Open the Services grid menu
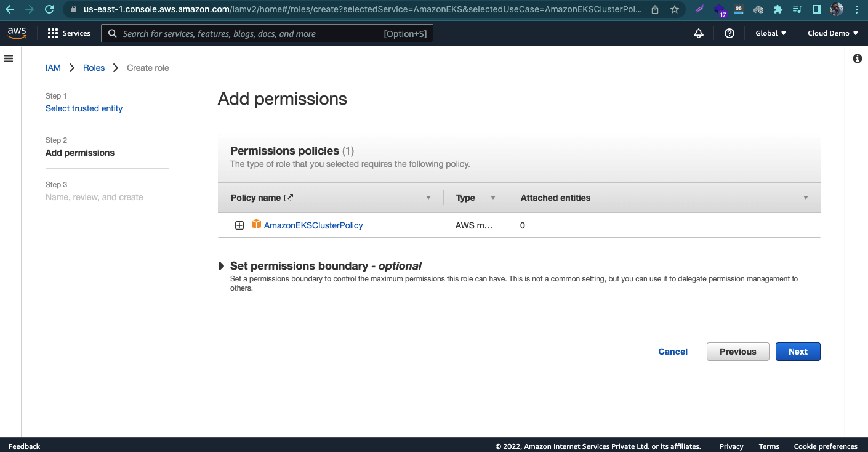Image resolution: width=868 pixels, height=452 pixels. click(x=69, y=33)
